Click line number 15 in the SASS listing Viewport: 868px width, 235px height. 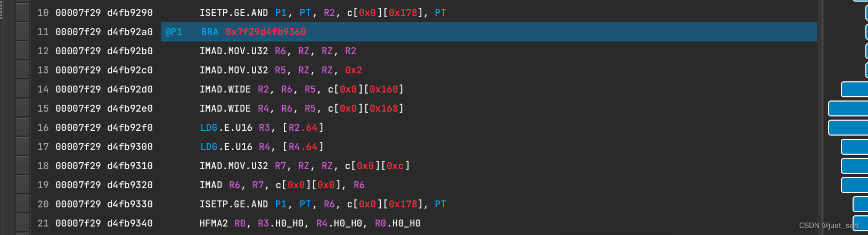pyautogui.click(x=43, y=108)
